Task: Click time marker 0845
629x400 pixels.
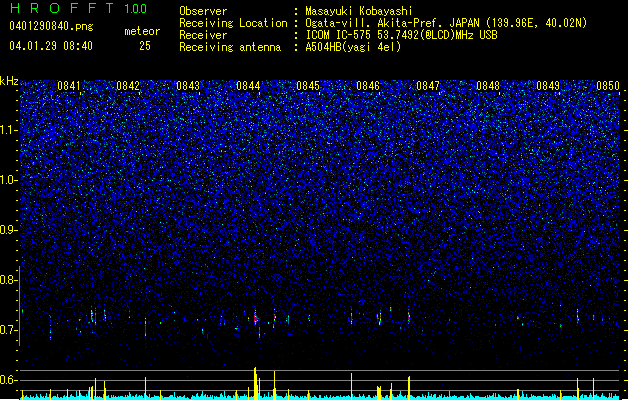Action: [x=308, y=86]
